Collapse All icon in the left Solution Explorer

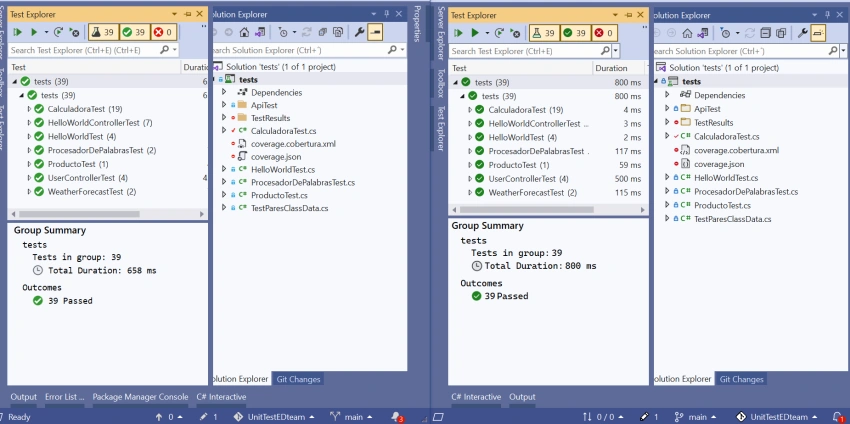(323, 33)
